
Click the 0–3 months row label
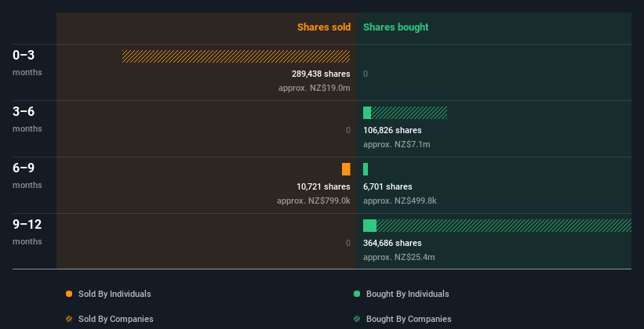click(x=27, y=63)
